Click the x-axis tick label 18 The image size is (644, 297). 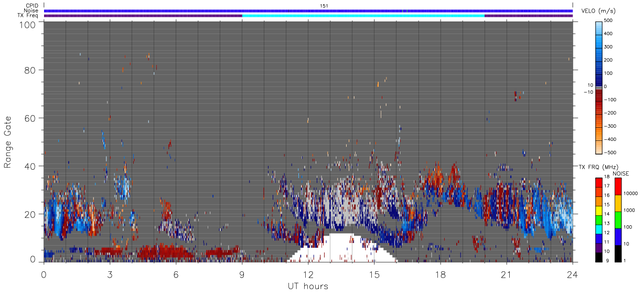point(440,274)
